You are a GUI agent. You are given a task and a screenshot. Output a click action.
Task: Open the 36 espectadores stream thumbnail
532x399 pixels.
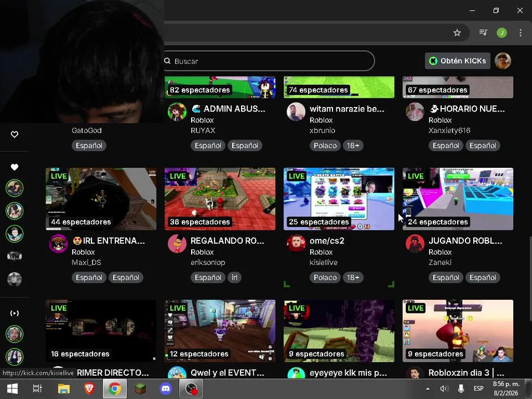tap(220, 199)
